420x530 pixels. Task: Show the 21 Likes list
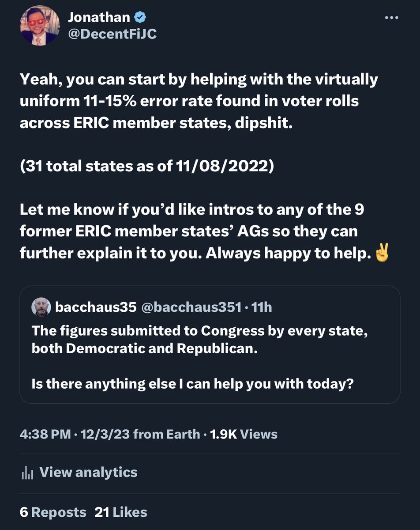pyautogui.click(x=120, y=512)
